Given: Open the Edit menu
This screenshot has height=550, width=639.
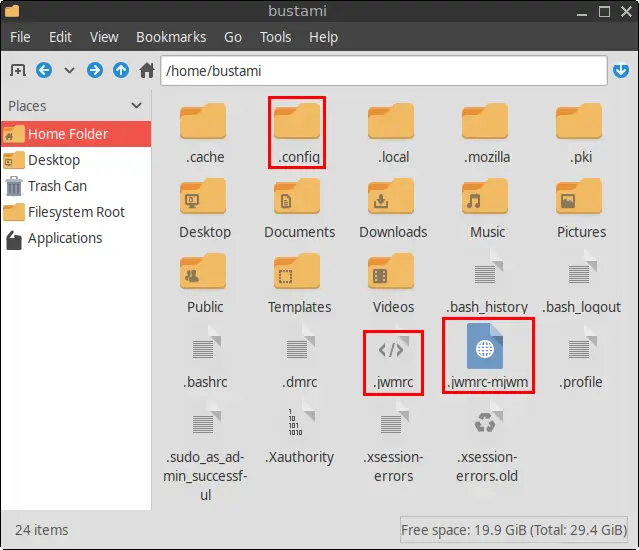Looking at the screenshot, I should 60,37.
